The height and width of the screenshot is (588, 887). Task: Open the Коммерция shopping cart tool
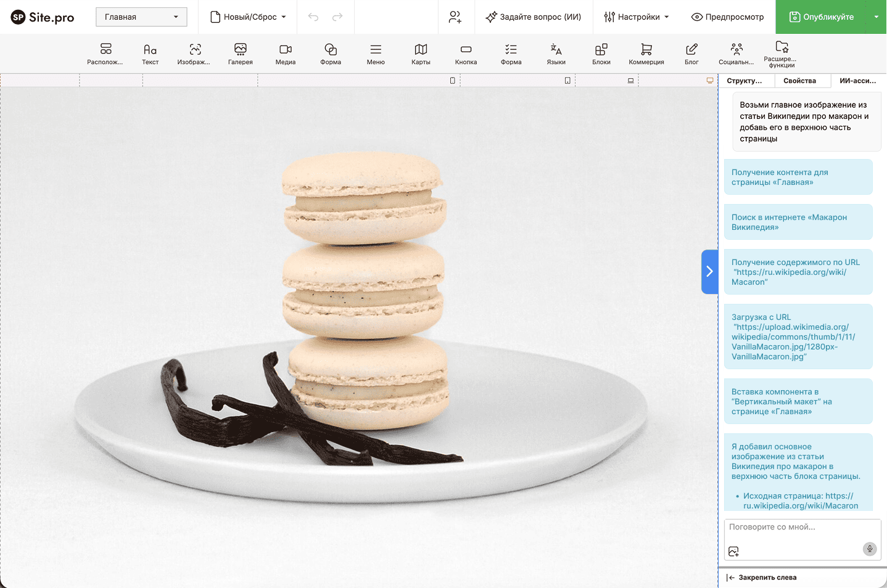(x=646, y=54)
